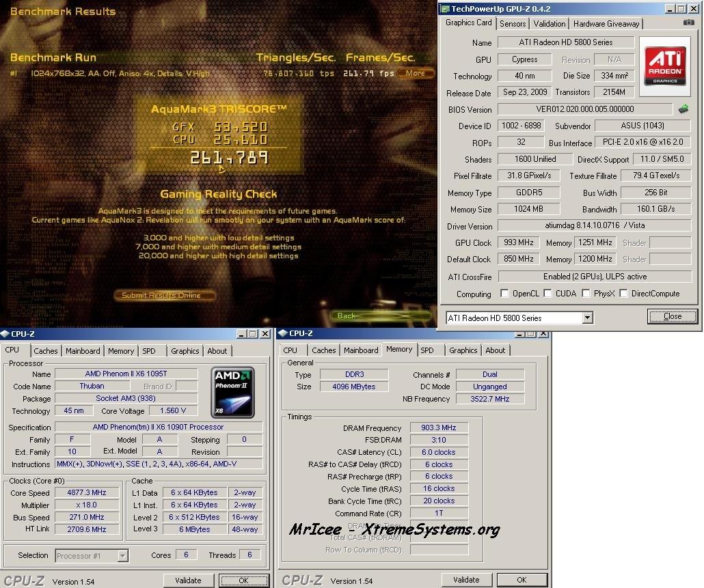Open About tab in right CPU-Z window
The image size is (704, 588).
pyautogui.click(x=496, y=350)
